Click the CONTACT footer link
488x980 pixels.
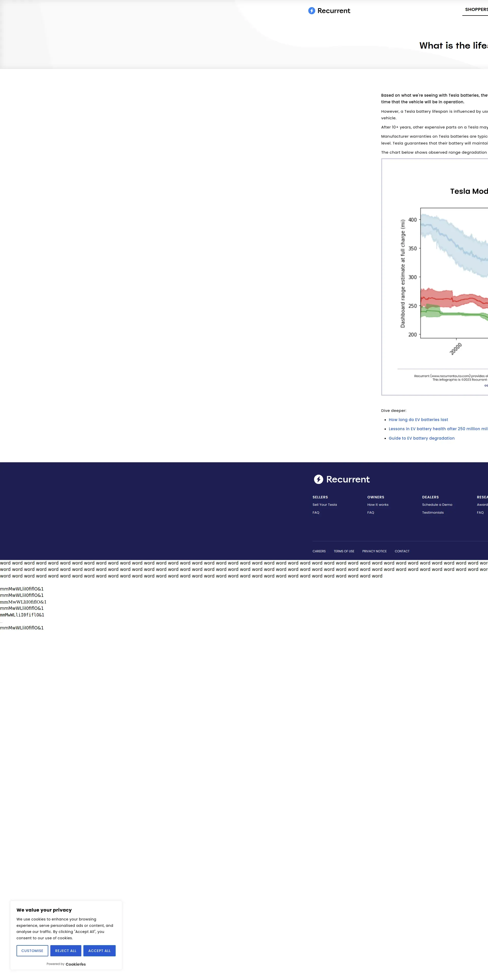[x=402, y=551]
